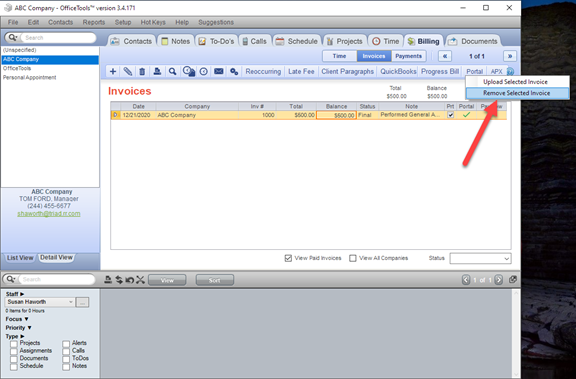Click the pop-out window icon at bottom right
576x379 pixels.
[x=513, y=279]
